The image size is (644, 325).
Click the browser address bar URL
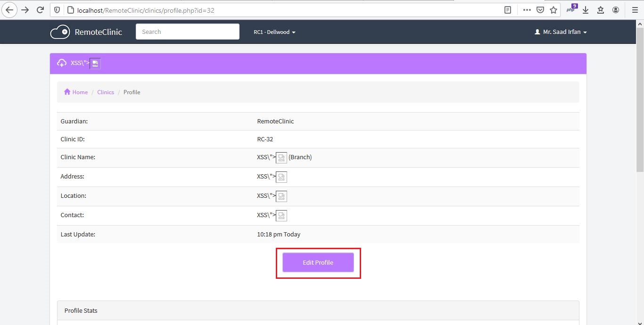146,10
